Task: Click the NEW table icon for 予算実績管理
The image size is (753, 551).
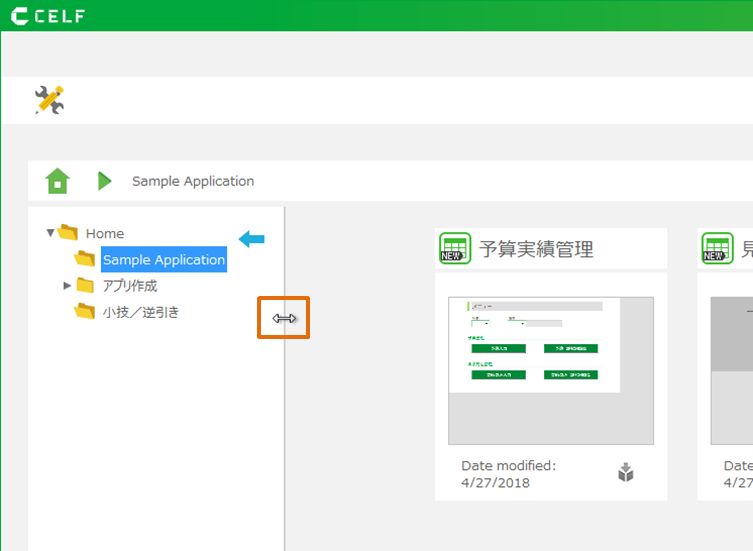Action: pos(455,249)
